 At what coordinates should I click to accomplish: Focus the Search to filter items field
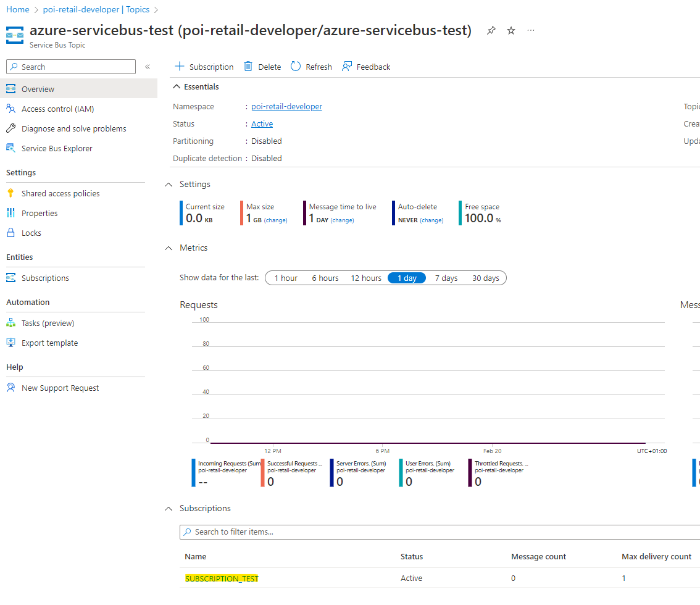pos(440,532)
